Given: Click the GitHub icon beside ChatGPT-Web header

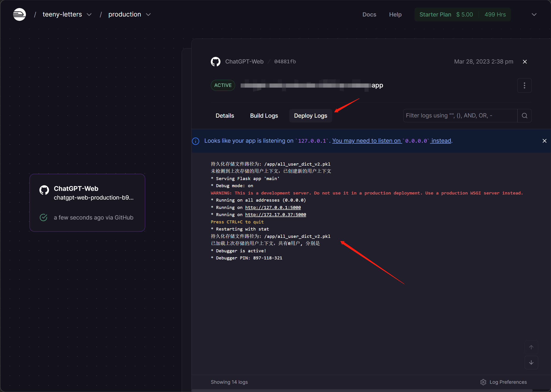Looking at the screenshot, I should pos(216,61).
